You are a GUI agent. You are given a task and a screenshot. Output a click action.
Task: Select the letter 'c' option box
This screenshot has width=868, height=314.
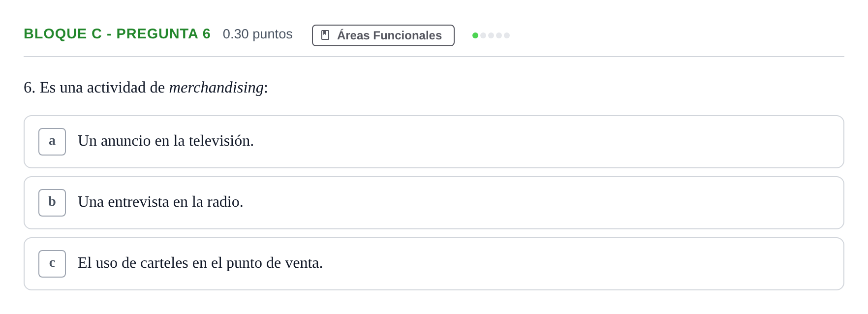coord(52,264)
